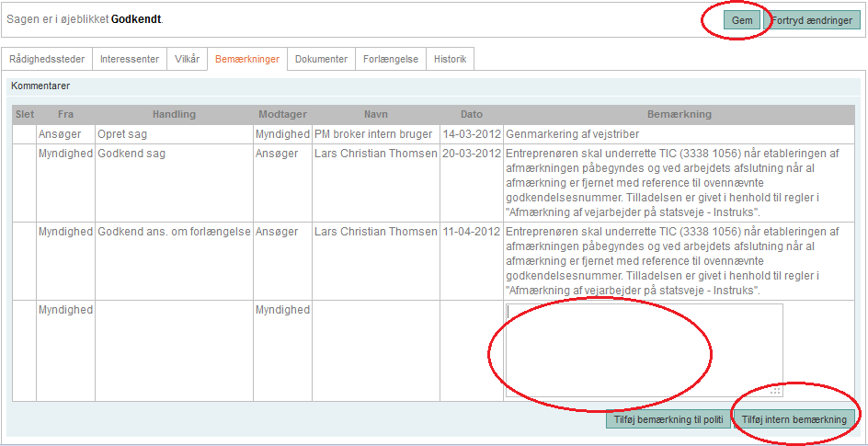Click inside the empty remark text area

click(643, 349)
